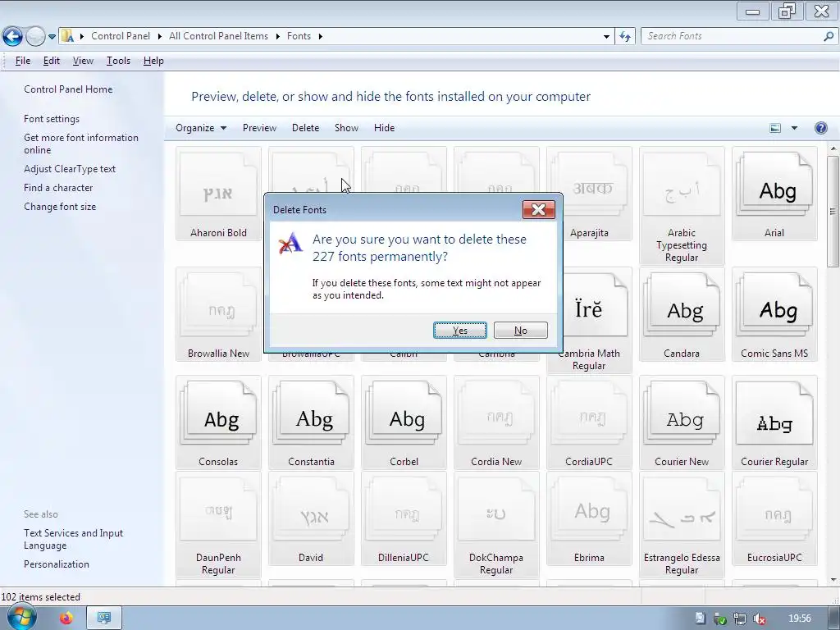840x630 pixels.
Task: Select the David font icon
Action: [x=311, y=518]
